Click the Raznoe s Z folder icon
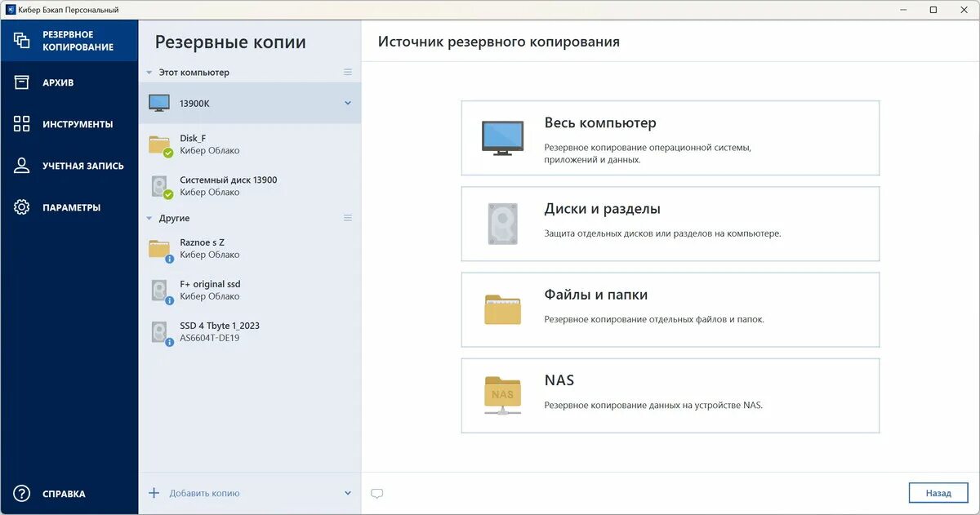Image resolution: width=980 pixels, height=515 pixels. tap(160, 249)
